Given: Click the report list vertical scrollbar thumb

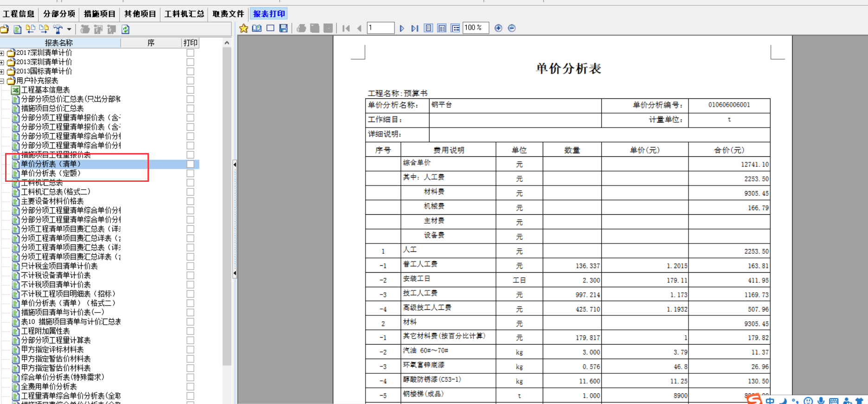Looking at the screenshot, I should 227,206.
